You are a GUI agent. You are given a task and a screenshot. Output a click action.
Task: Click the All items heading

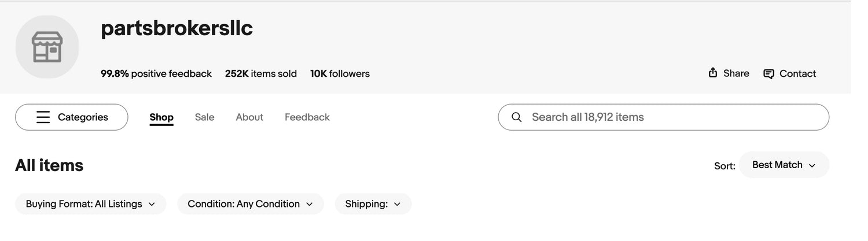(x=49, y=166)
